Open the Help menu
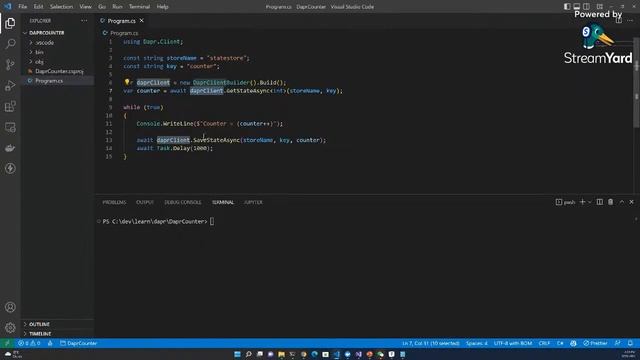Viewport: 640px width, 360px height. point(162,7)
